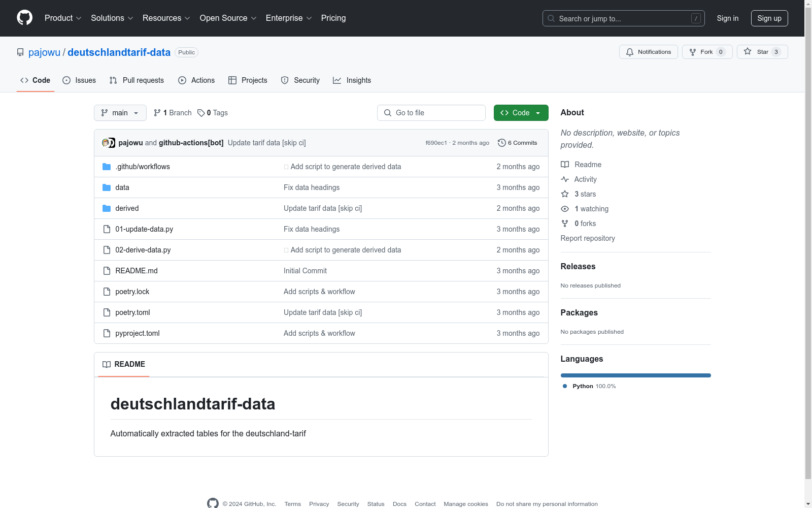Click the Terms footer link

(293, 504)
